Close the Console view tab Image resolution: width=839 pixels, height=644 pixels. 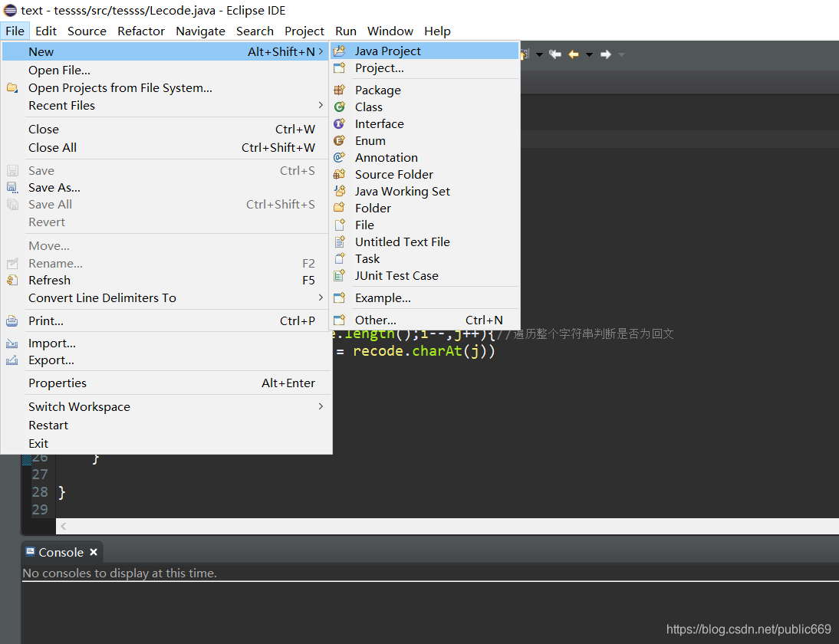click(x=94, y=552)
